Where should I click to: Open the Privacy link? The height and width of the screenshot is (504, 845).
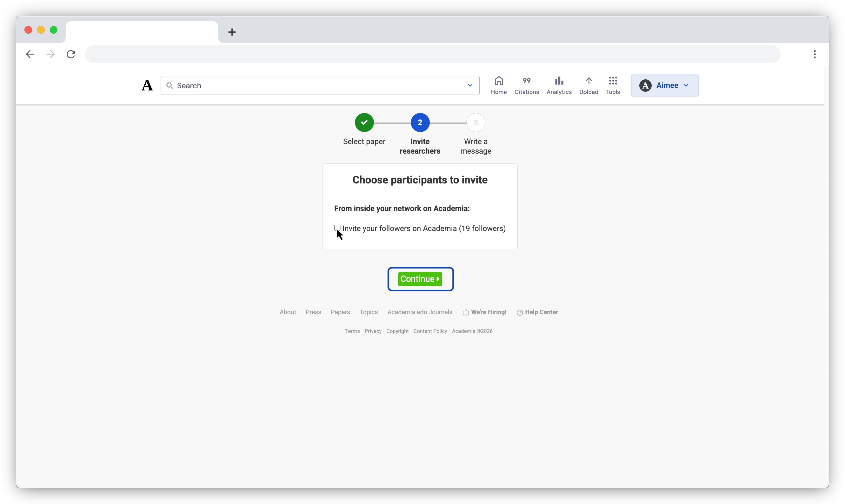pos(373,331)
